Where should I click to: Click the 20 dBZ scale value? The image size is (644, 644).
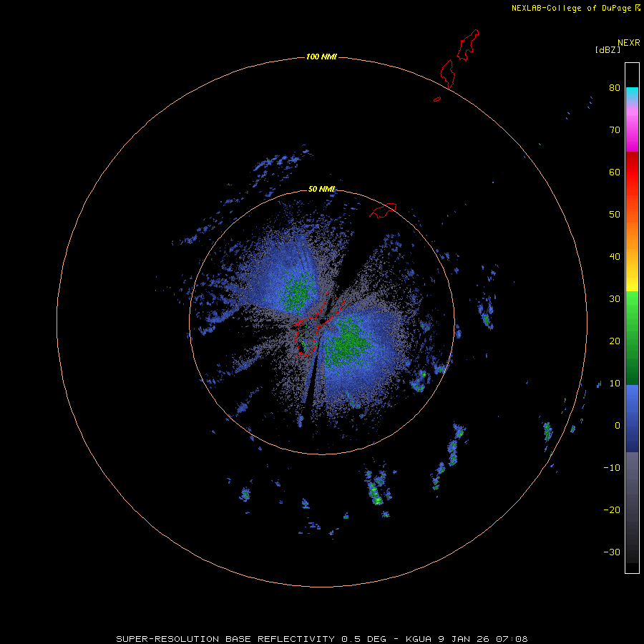(615, 341)
